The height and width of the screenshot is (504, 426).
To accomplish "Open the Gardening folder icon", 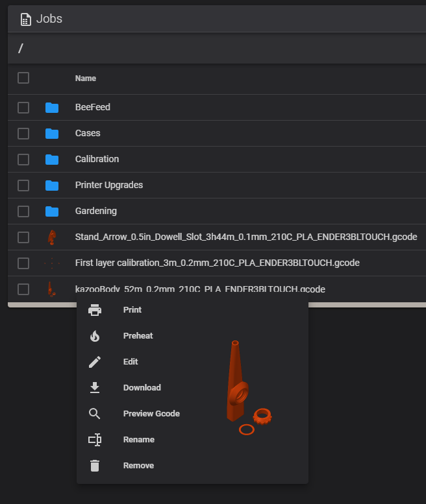I will tap(52, 211).
